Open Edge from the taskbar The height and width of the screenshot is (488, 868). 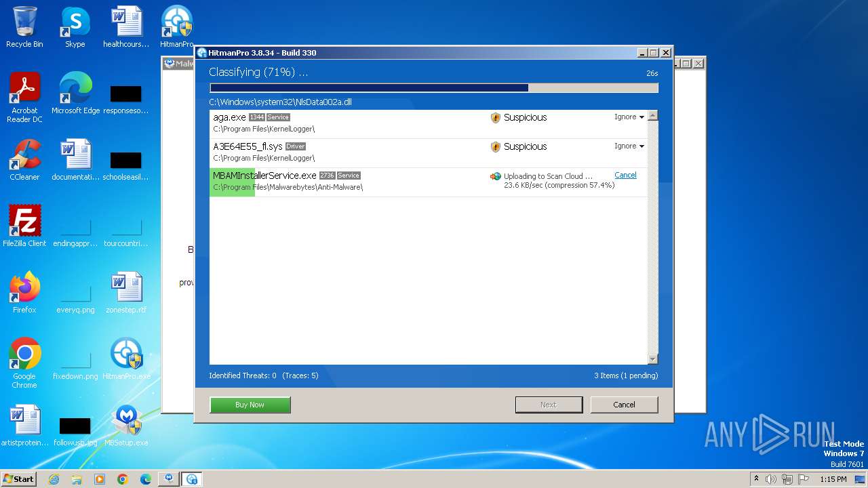(146, 479)
